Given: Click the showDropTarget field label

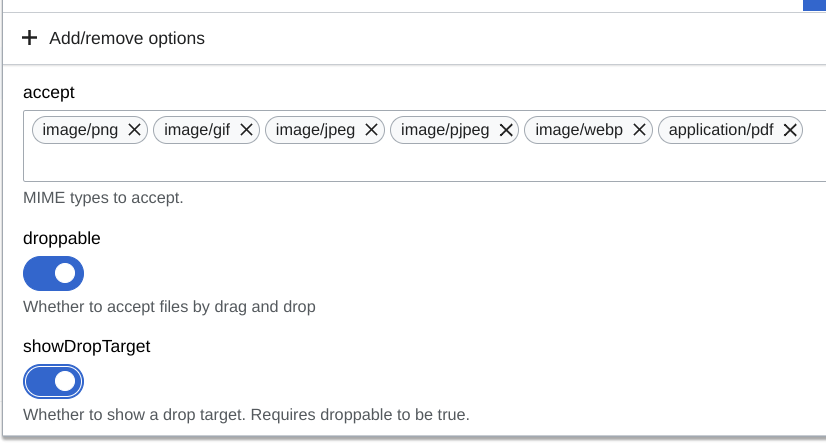Looking at the screenshot, I should point(86,346).
